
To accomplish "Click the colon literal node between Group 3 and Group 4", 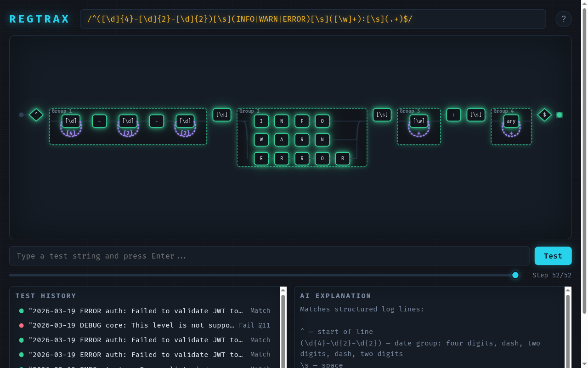I will (x=453, y=115).
